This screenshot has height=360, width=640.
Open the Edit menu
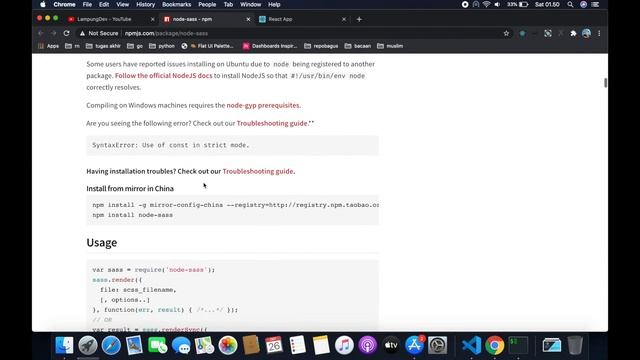(104, 4)
